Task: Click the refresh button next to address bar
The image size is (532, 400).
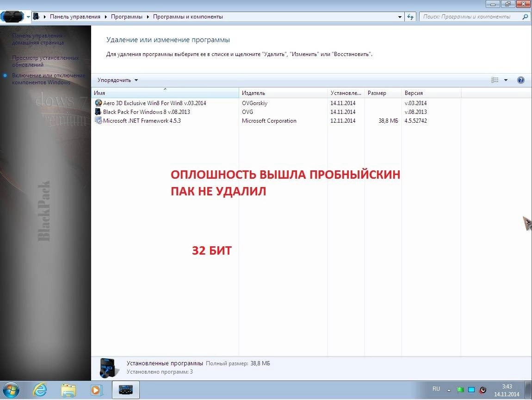Action: [x=410, y=17]
